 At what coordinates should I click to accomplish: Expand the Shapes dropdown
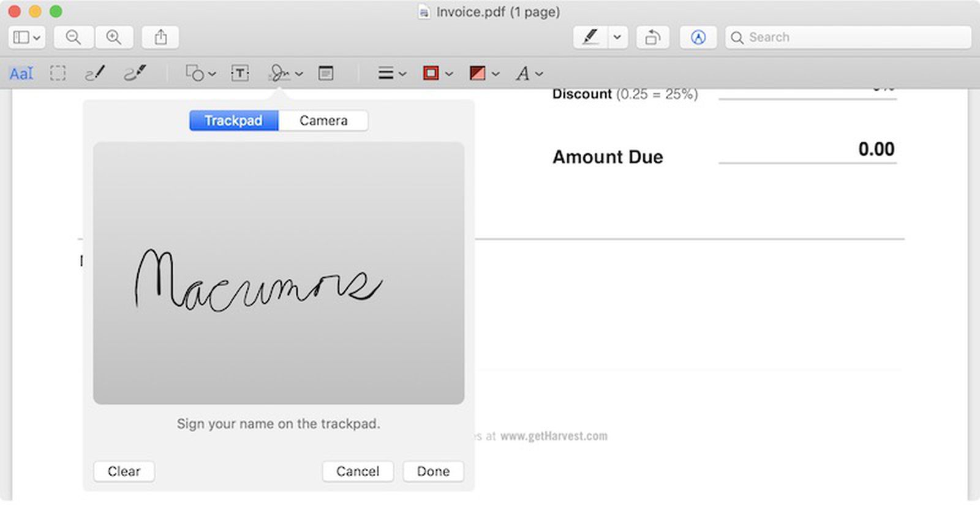(200, 74)
